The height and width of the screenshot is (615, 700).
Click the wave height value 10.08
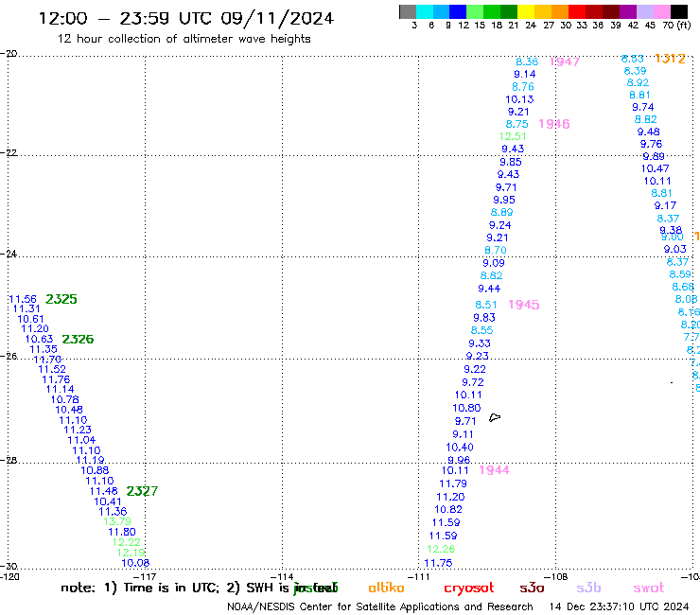point(135,564)
